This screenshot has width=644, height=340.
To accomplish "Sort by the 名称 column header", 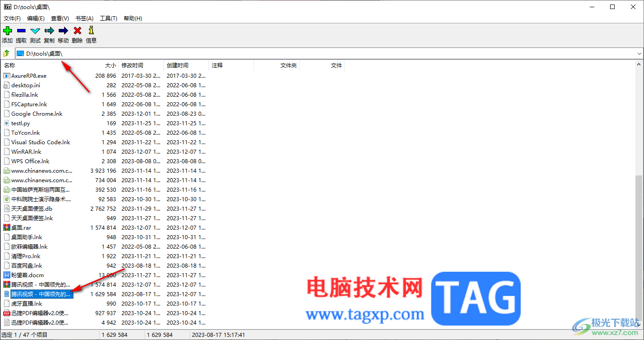I will (37, 66).
